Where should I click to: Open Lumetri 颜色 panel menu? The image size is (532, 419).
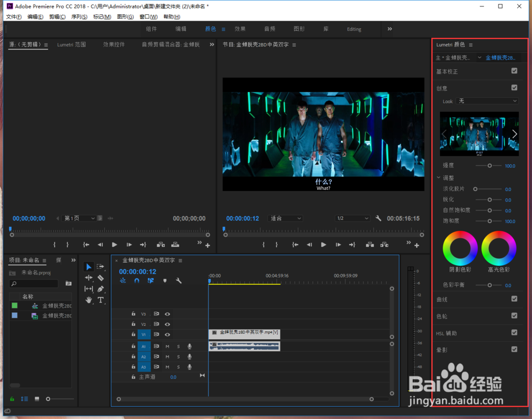point(471,45)
